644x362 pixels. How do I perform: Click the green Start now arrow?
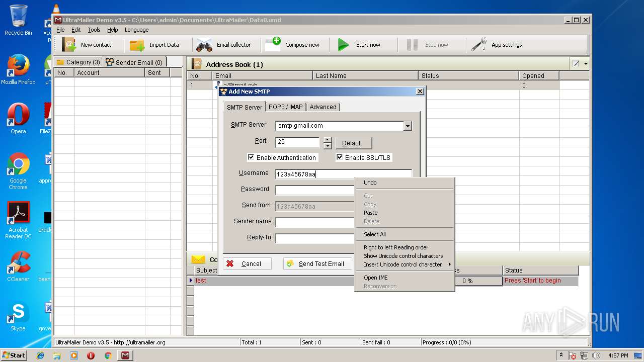tap(343, 45)
